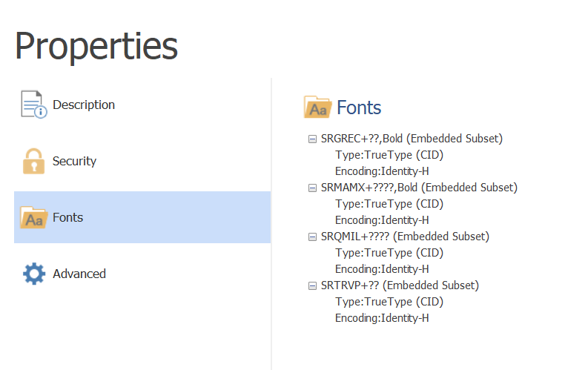588x370 pixels.
Task: Collapse the SRGREC+??,Bold font node
Action: (312, 139)
